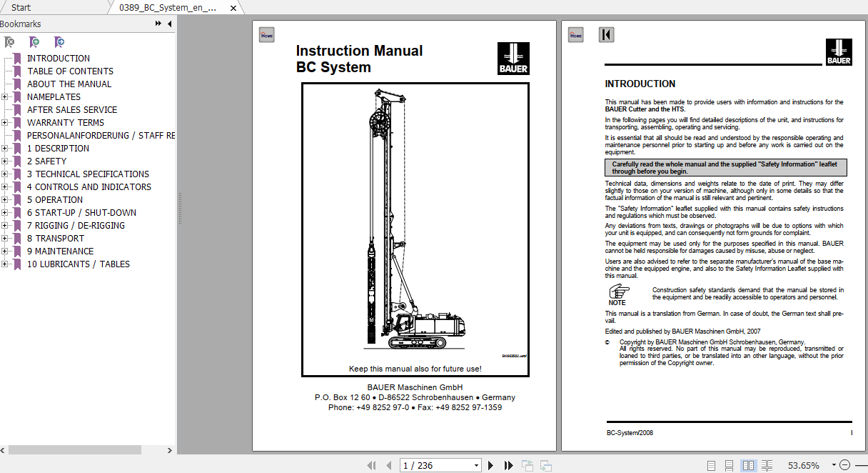Screen dimensions: 868x473
Task: Open ABOUT THE MANUAL bookmark
Action: coord(69,84)
